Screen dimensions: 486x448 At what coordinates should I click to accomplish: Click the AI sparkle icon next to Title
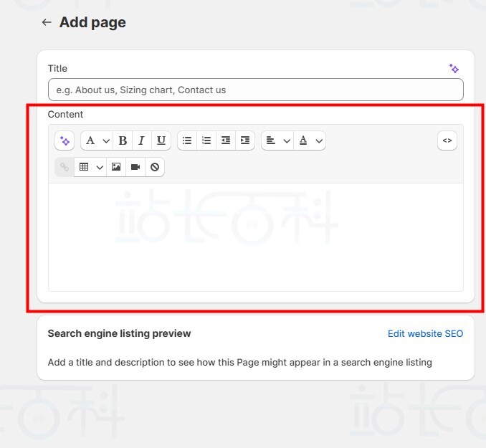pos(454,68)
